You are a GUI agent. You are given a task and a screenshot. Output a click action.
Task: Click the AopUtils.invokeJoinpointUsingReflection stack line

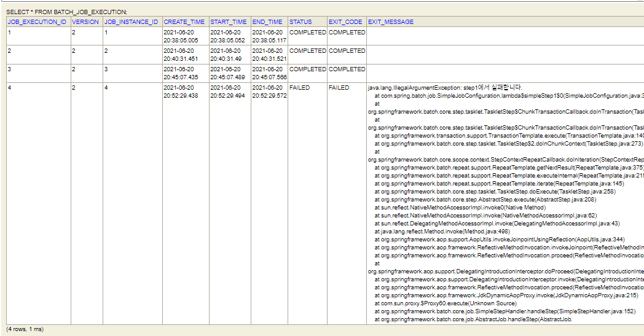click(500, 240)
